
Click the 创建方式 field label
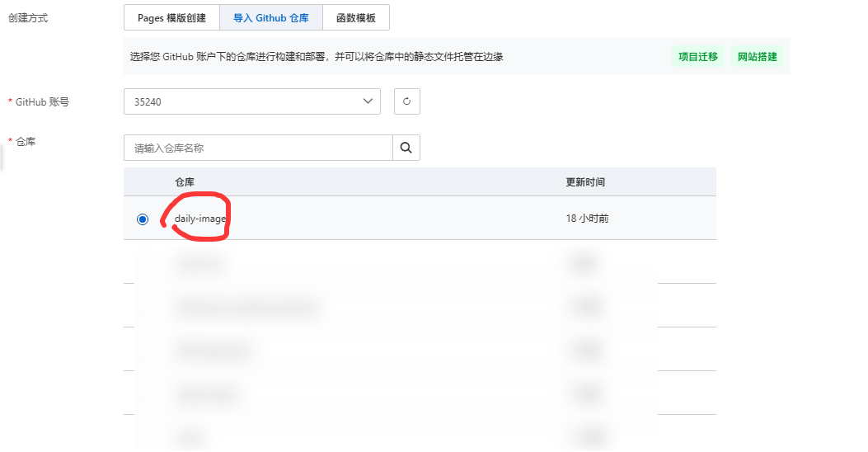27,17
